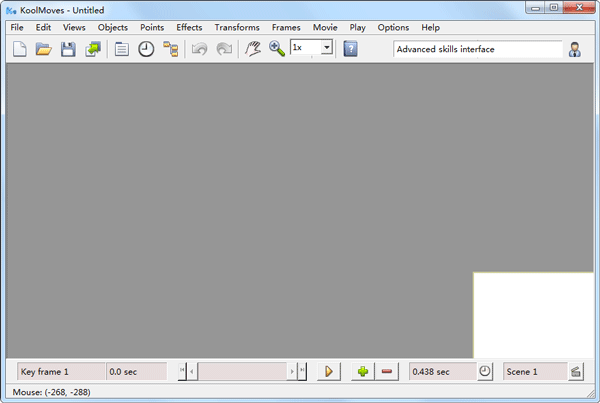
Task: Undo the last action
Action: [199, 49]
